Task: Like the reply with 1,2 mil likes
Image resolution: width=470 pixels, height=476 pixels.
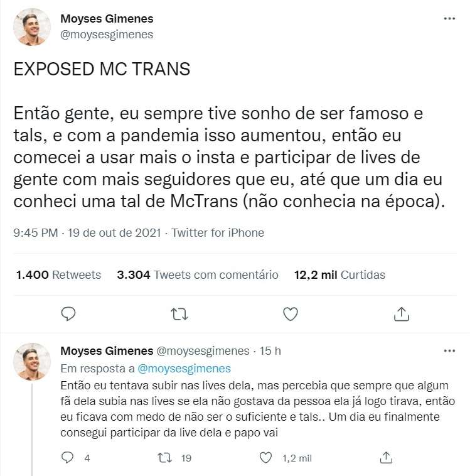Action: click(x=267, y=458)
